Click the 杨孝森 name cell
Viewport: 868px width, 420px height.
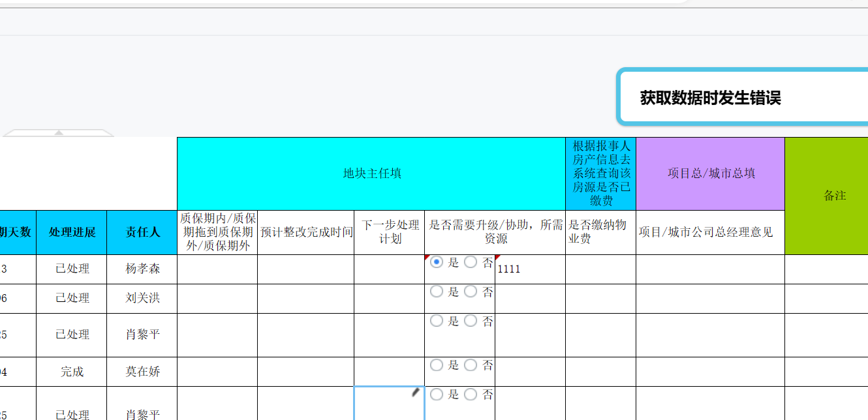142,269
